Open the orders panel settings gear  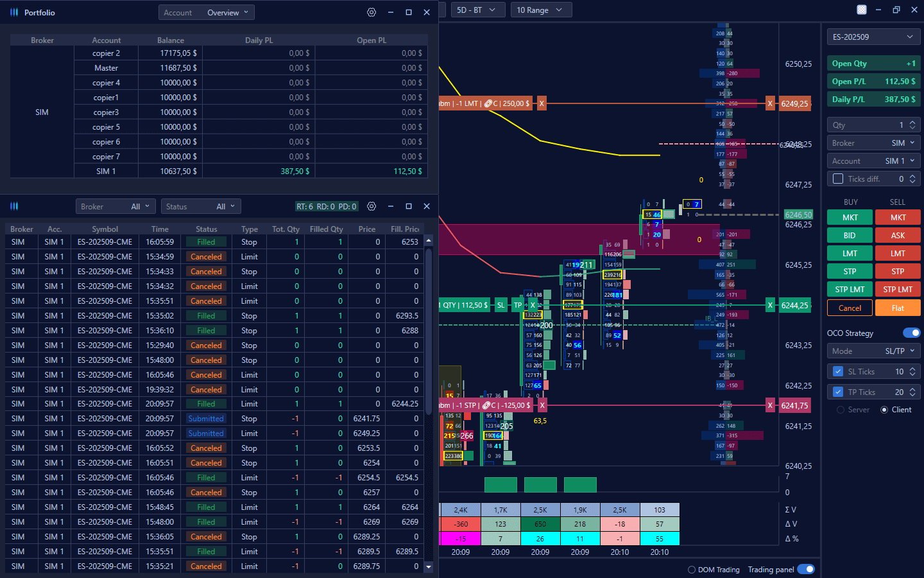pos(372,206)
